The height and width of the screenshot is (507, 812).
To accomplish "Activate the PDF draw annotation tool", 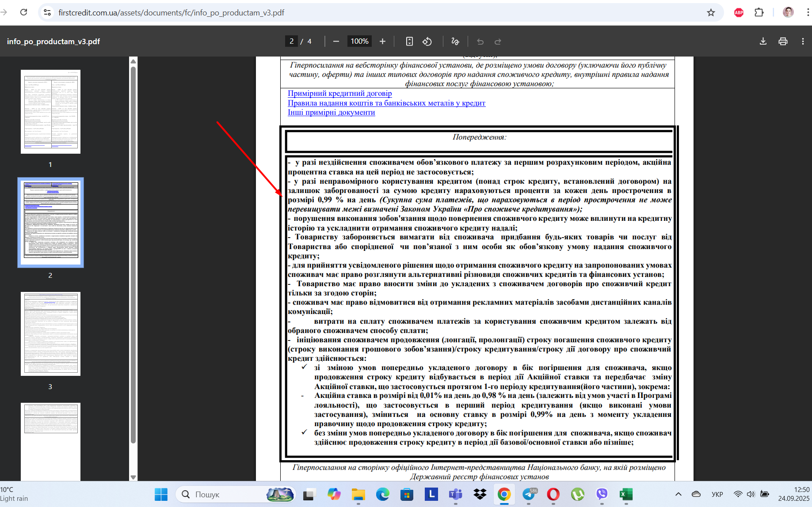I will 455,42.
